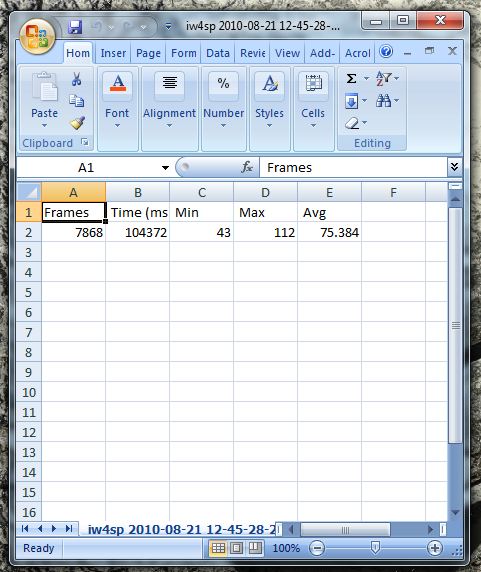Screen dimensions: 481x572
Task: Expand the Paste options arrow
Action: 44,125
